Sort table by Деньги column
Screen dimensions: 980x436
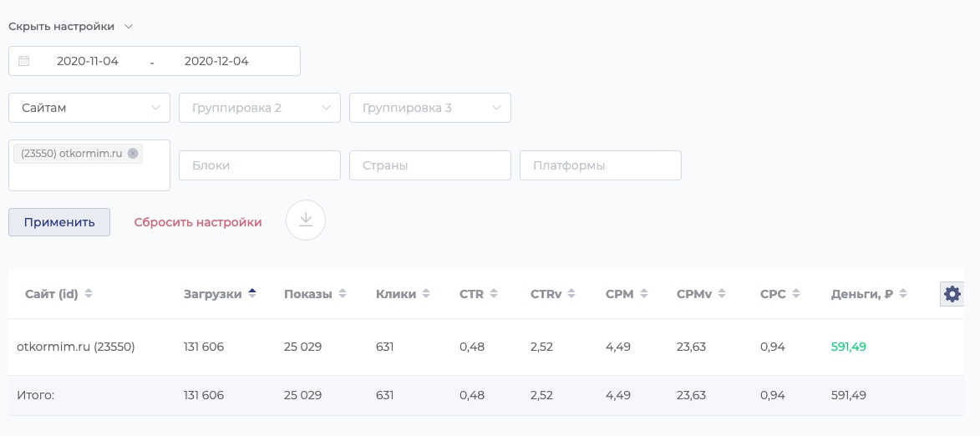[871, 294]
